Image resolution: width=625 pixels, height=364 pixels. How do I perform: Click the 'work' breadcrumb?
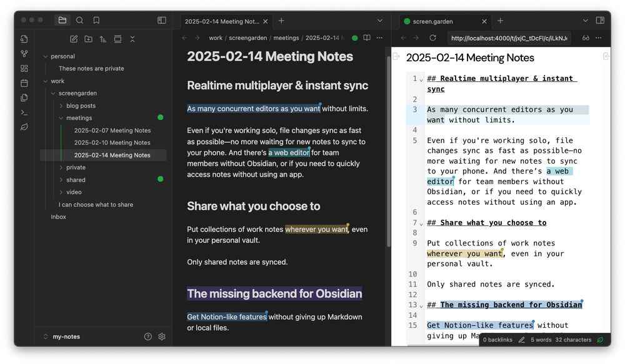pyautogui.click(x=216, y=38)
